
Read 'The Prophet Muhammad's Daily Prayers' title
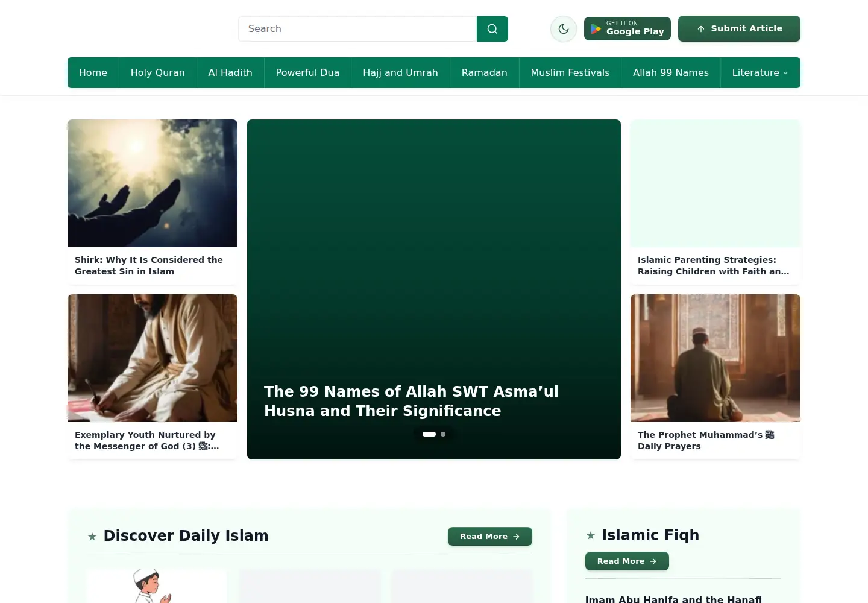coord(706,440)
